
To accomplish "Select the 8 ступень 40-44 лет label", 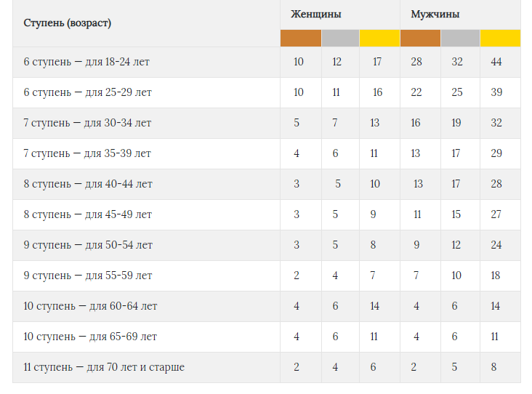I will click(88, 184).
